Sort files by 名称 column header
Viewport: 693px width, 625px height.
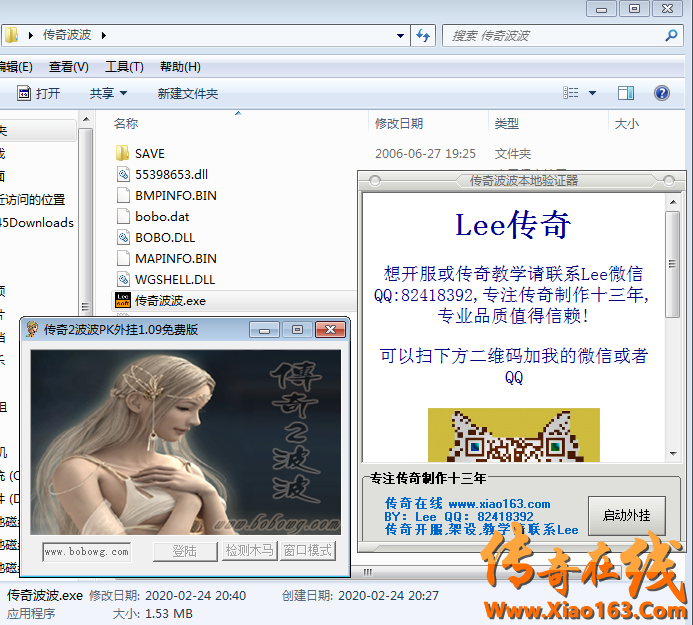[126, 123]
